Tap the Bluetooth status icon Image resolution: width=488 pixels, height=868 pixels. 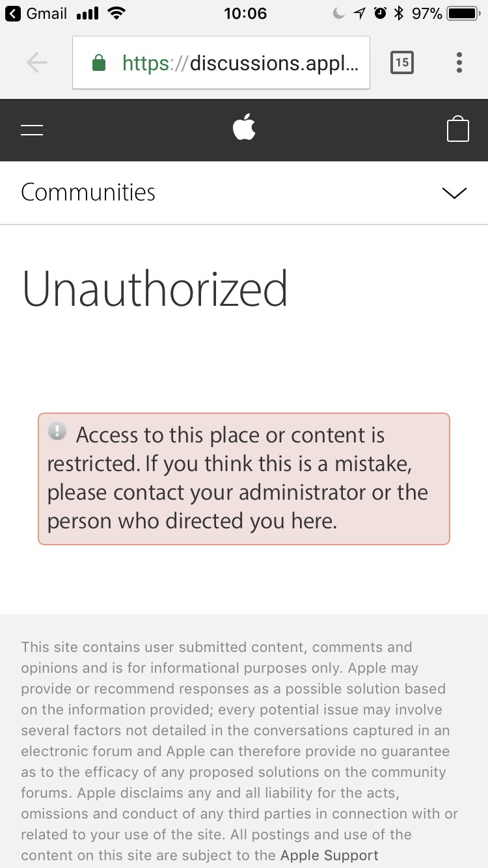pyautogui.click(x=399, y=13)
